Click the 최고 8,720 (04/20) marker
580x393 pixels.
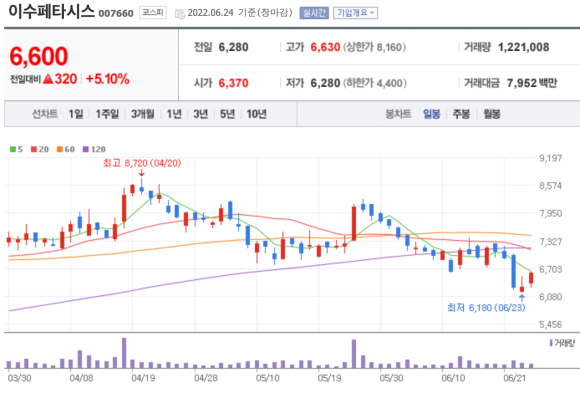pyautogui.click(x=142, y=163)
